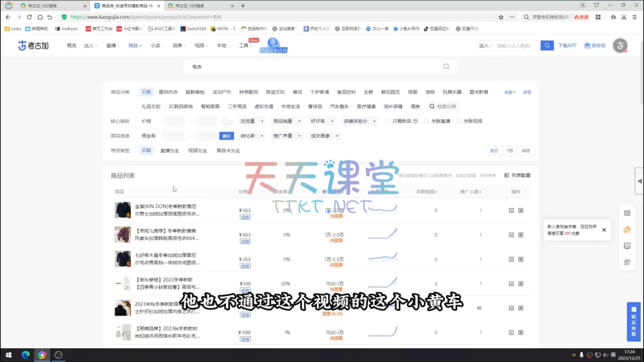Open the 列表配置 list configuration
Screen dimensions: 644x362
(518, 175)
